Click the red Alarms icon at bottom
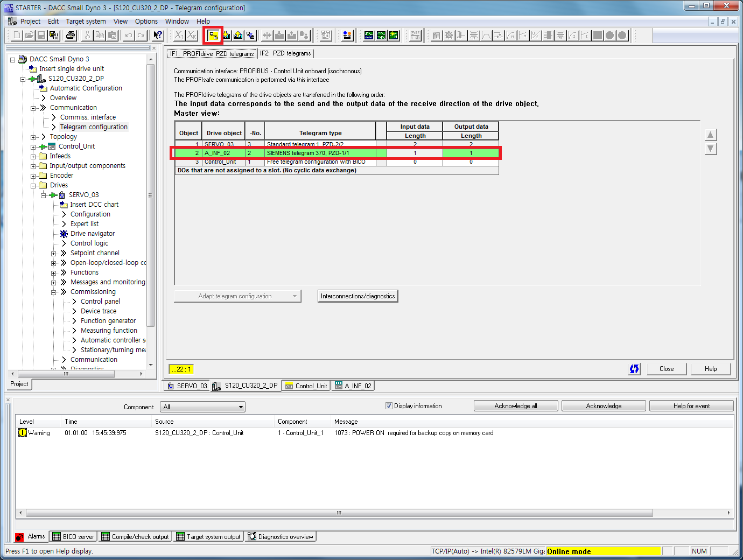 [19, 537]
